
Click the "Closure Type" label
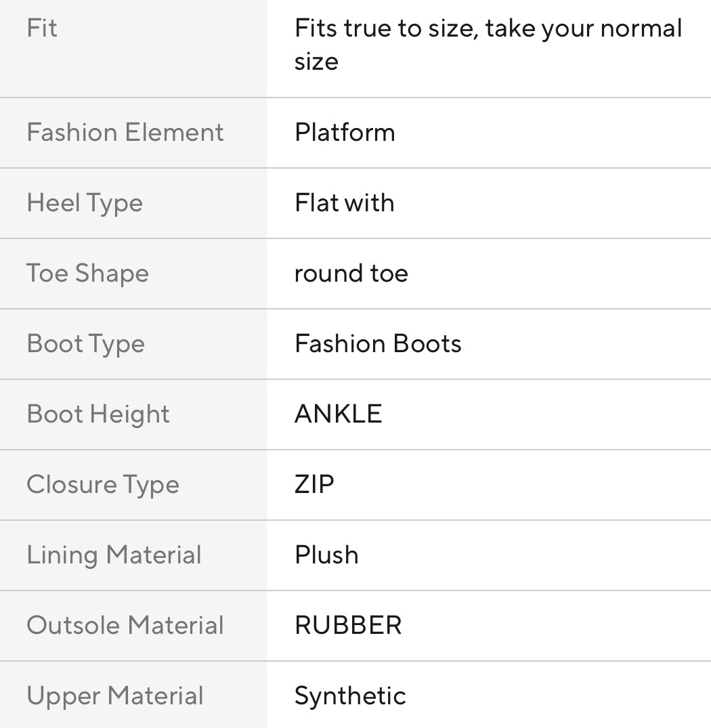coord(103,484)
